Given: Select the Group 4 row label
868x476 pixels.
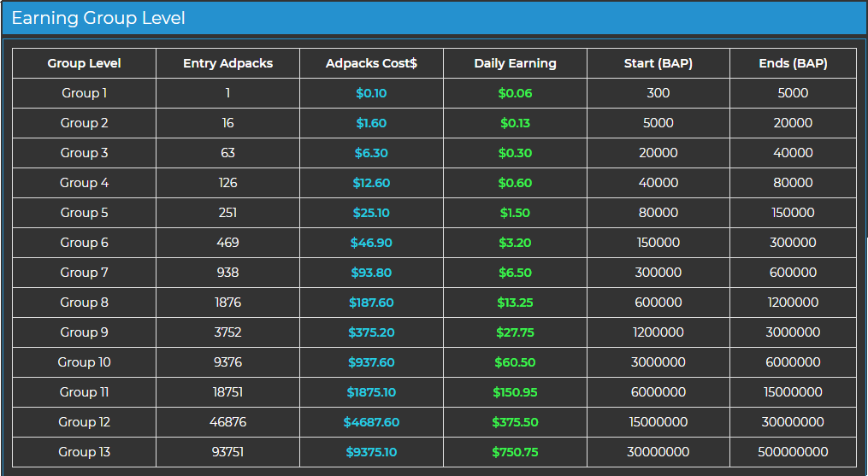Looking at the screenshot, I should click(84, 183).
